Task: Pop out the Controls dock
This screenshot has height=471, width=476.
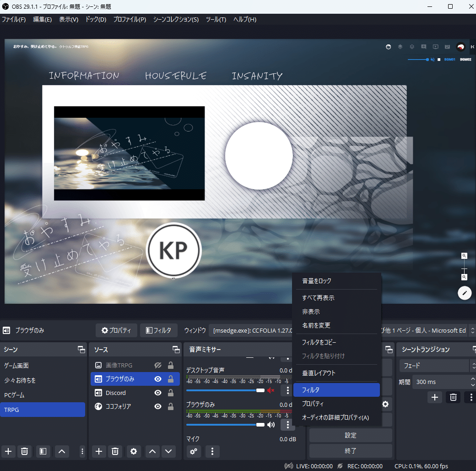Action: 389,350
